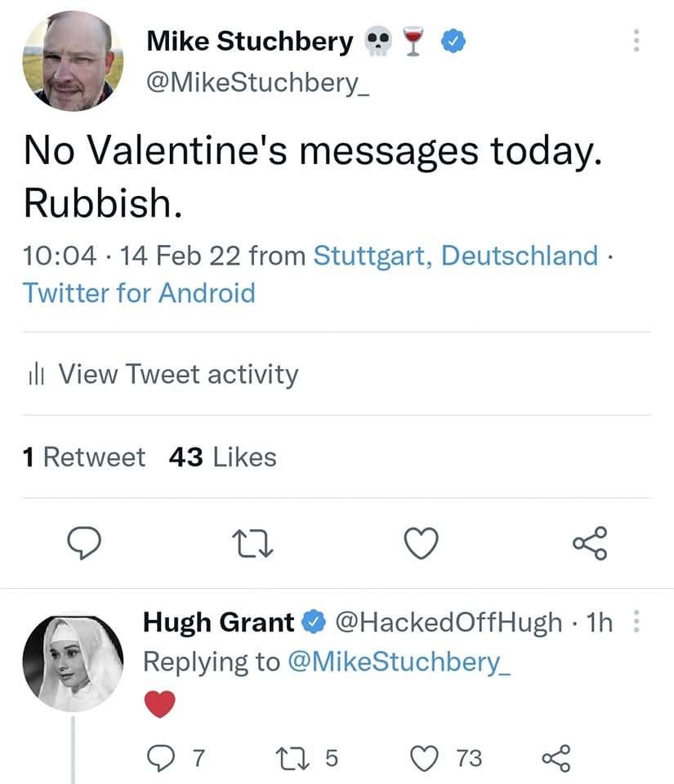
Task: View the 1 Retweet list
Action: click(x=84, y=457)
